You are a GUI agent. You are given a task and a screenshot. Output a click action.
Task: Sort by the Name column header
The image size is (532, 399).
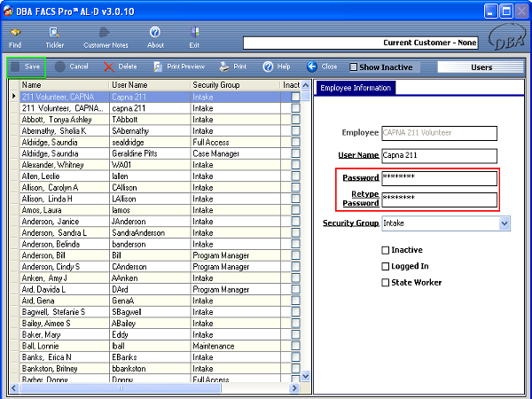65,85
